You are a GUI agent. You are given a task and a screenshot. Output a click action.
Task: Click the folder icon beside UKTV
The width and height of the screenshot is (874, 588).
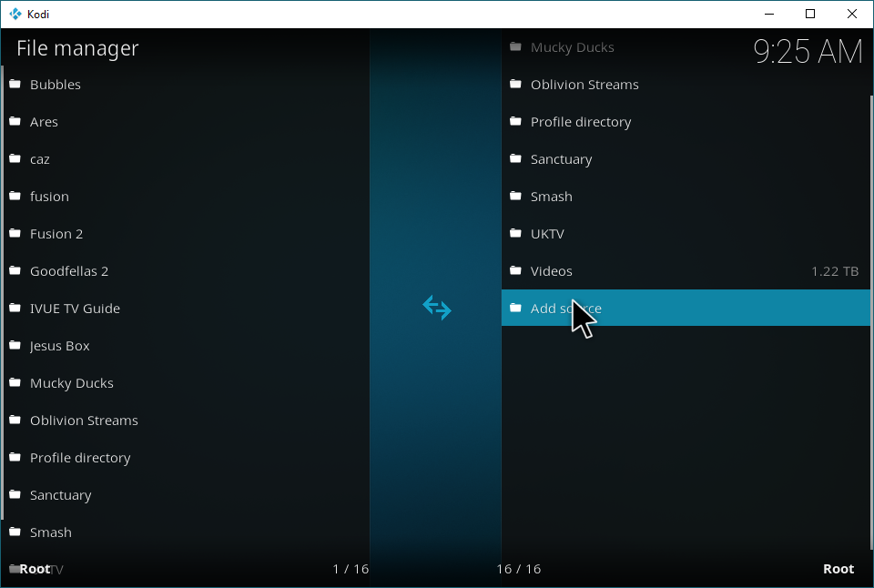(515, 234)
